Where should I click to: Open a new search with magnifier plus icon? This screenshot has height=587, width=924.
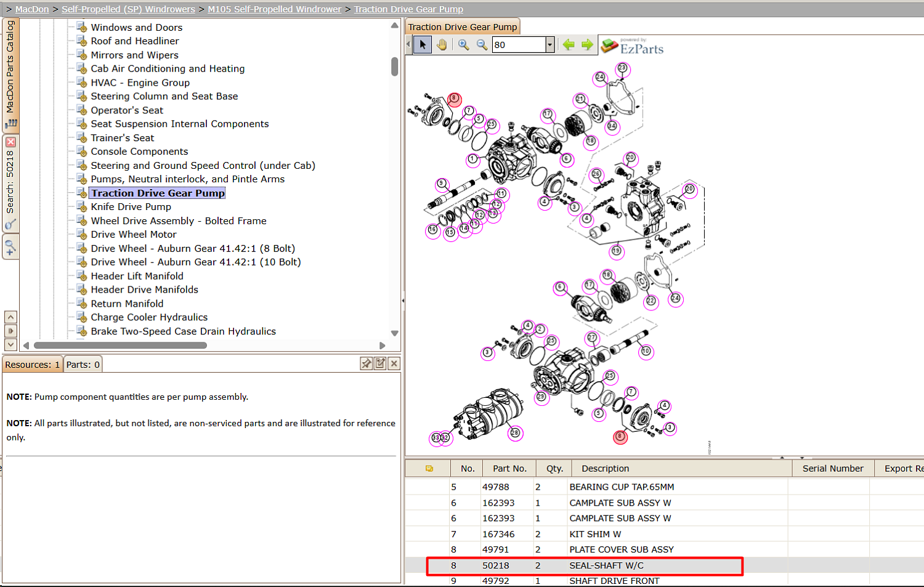(10, 248)
